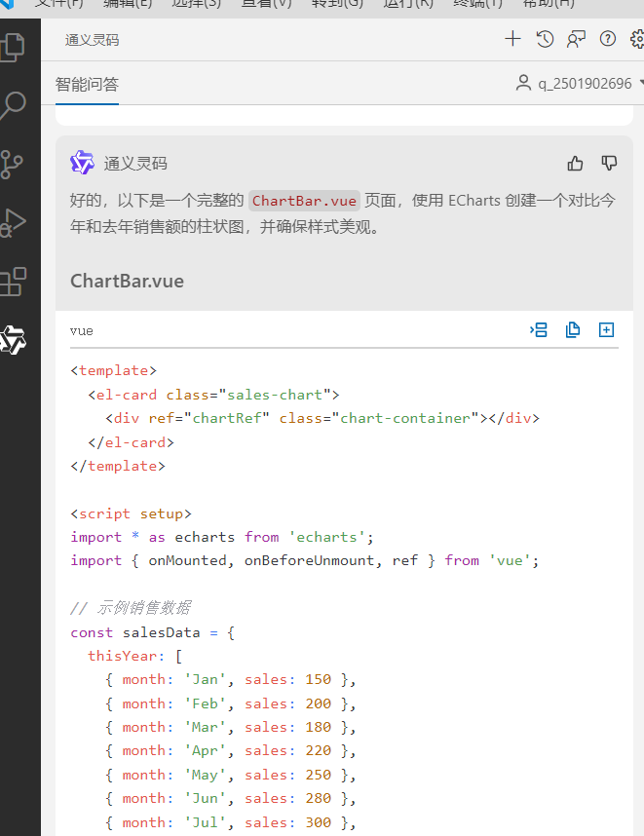Insert code at cursor icon
Image resolution: width=644 pixels, height=836 pixels.
point(539,330)
